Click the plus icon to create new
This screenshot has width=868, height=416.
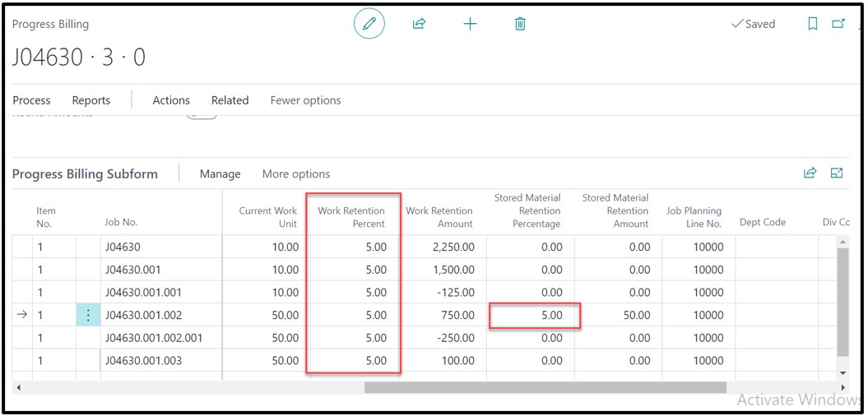[x=470, y=24]
